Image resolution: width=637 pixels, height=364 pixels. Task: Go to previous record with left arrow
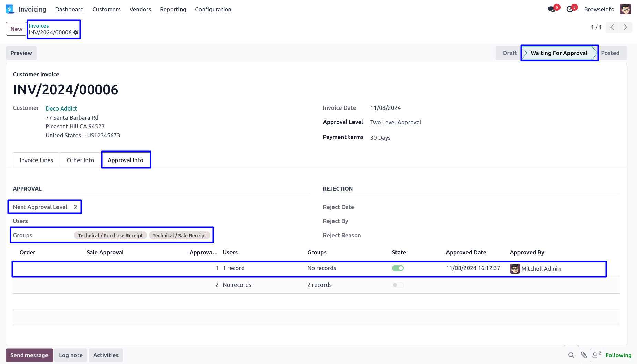pos(612,27)
